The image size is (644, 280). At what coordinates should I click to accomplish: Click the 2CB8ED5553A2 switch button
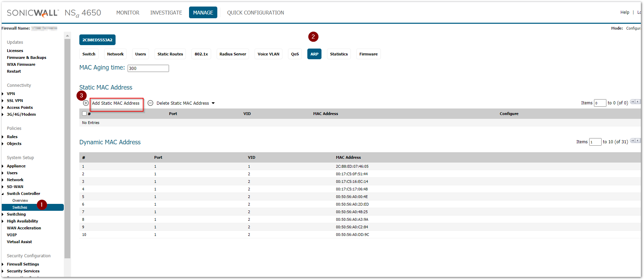(97, 40)
